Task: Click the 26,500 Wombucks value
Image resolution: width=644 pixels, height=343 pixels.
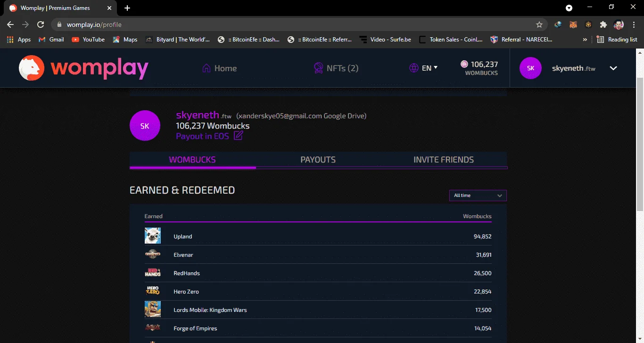Action: (x=482, y=273)
